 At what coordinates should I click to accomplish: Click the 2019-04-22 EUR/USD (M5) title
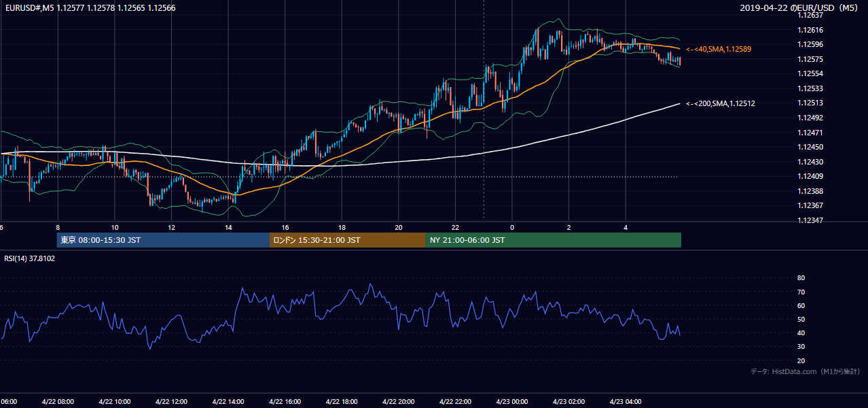(799, 8)
